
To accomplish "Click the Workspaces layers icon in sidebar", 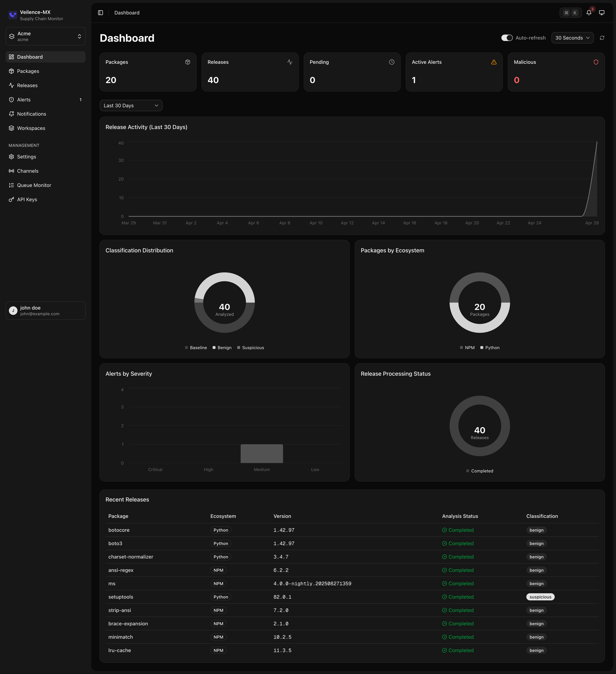I will click(11, 128).
